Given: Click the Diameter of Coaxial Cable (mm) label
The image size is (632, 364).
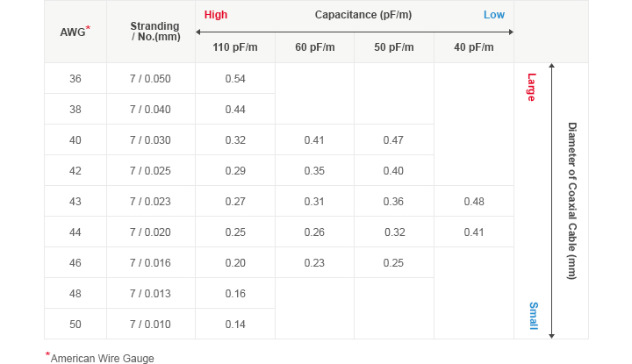Looking at the screenshot, I should (x=572, y=201).
